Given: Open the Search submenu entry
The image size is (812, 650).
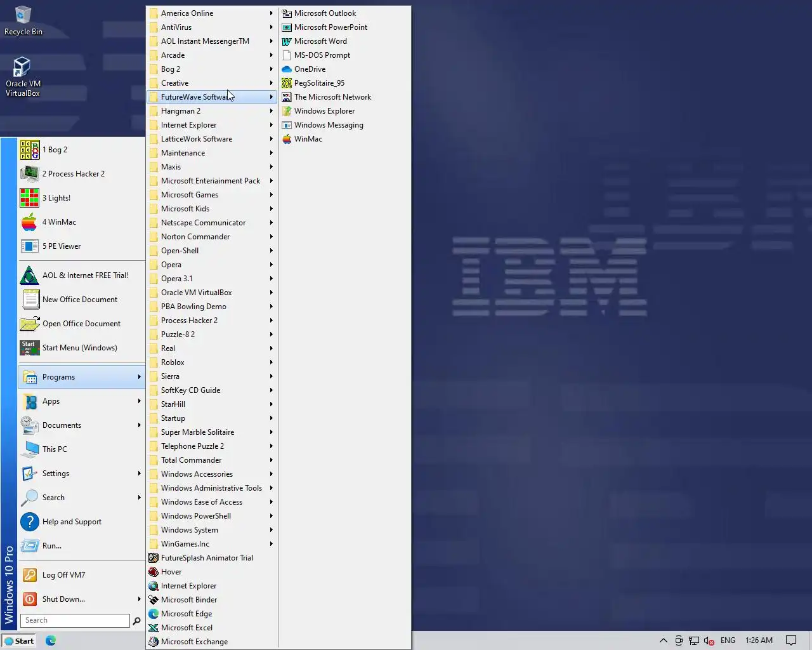Looking at the screenshot, I should pyautogui.click(x=82, y=498).
